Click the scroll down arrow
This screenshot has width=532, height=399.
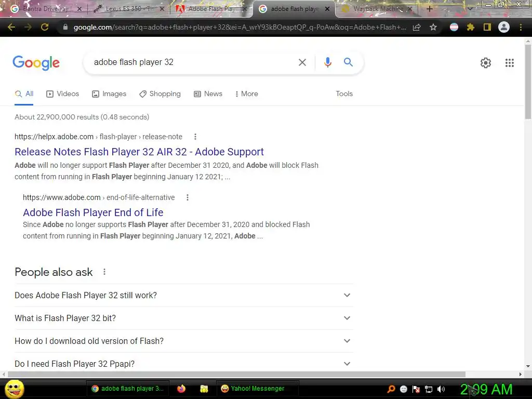click(x=528, y=366)
